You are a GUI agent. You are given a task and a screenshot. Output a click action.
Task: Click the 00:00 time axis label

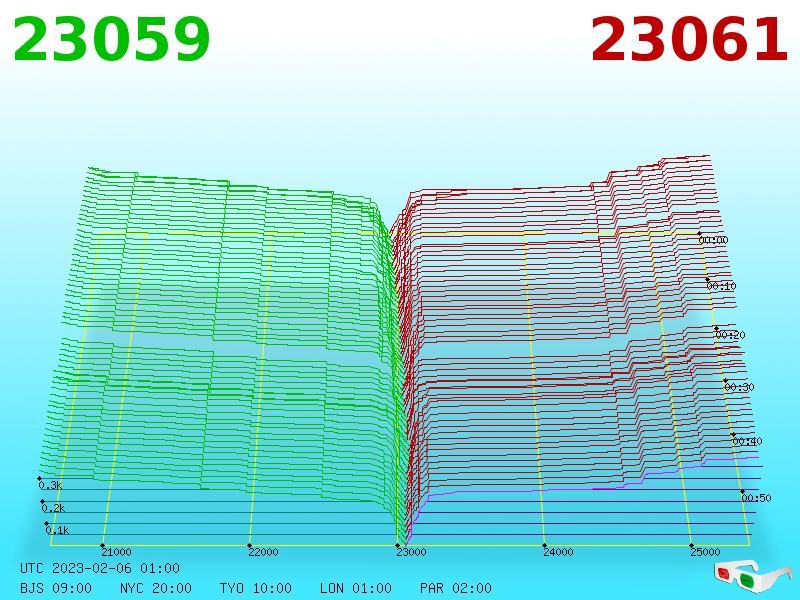[x=713, y=240]
